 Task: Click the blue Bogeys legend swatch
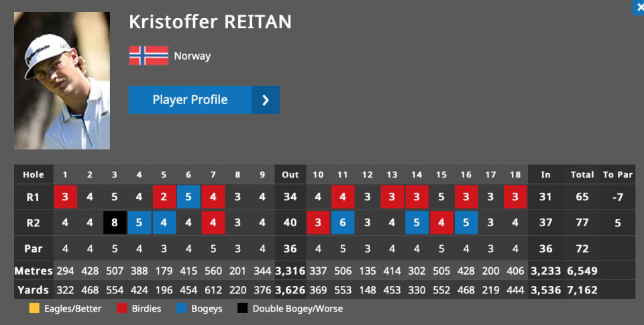(x=182, y=308)
